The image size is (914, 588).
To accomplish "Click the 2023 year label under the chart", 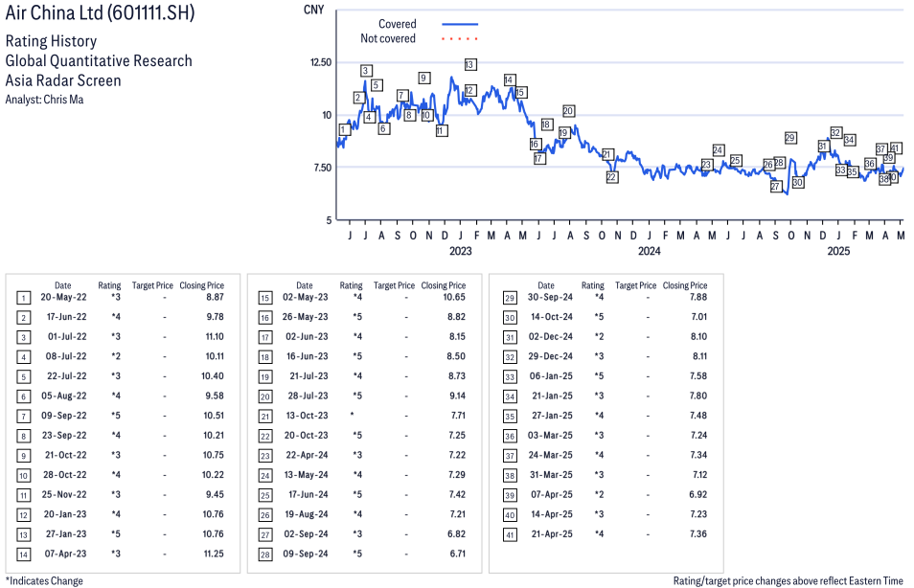I will click(x=461, y=251).
